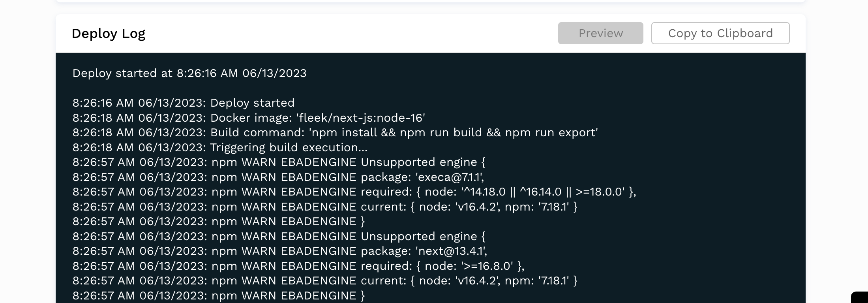
Task: Click the first 'Unsupported engine {' warning line
Action: [279, 162]
